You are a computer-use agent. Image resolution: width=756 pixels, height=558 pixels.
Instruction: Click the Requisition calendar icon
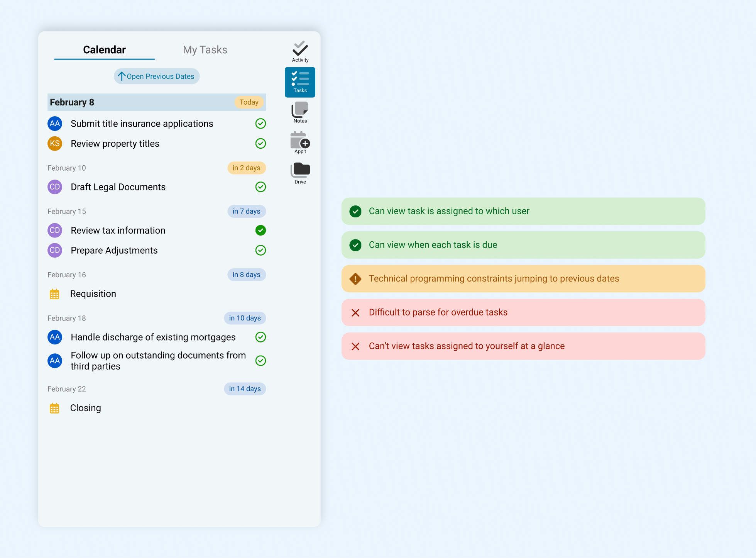tap(54, 294)
